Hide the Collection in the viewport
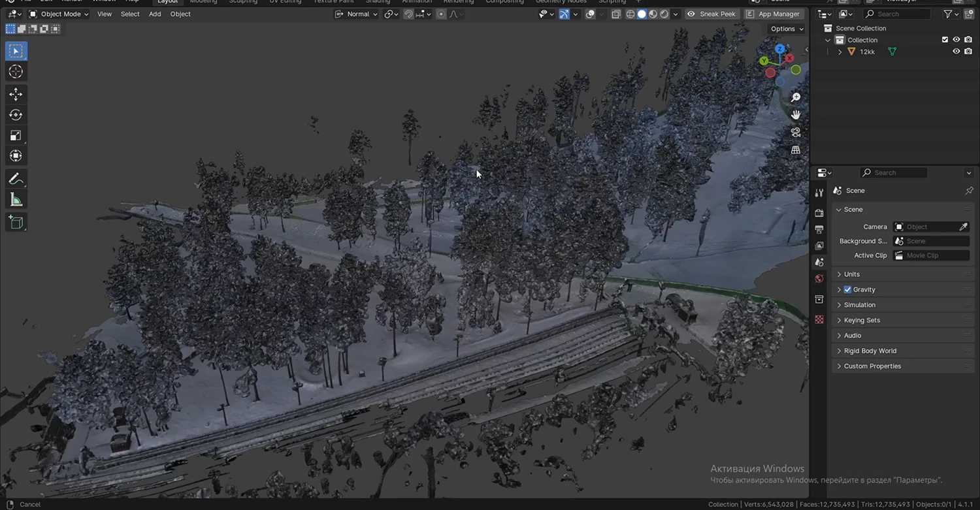 (x=956, y=40)
